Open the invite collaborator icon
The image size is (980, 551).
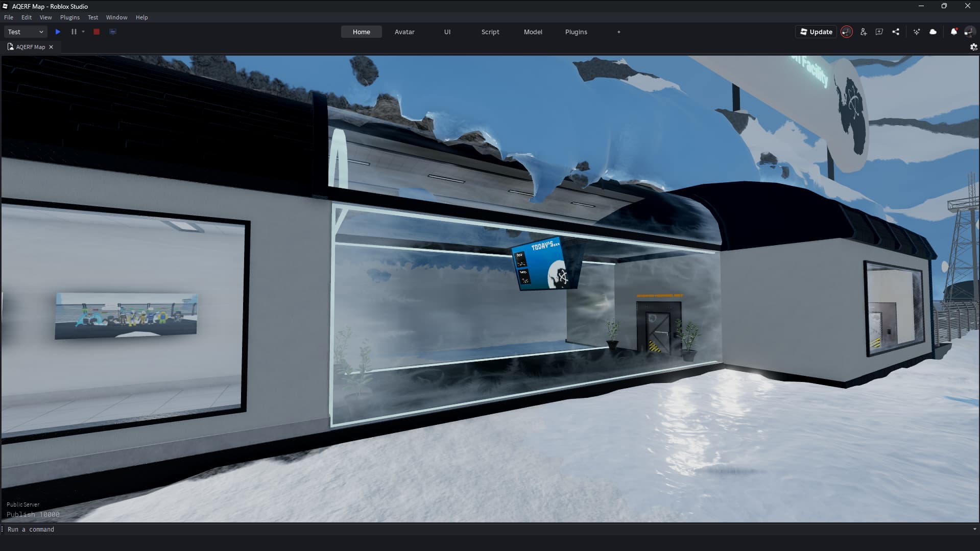[x=863, y=32]
